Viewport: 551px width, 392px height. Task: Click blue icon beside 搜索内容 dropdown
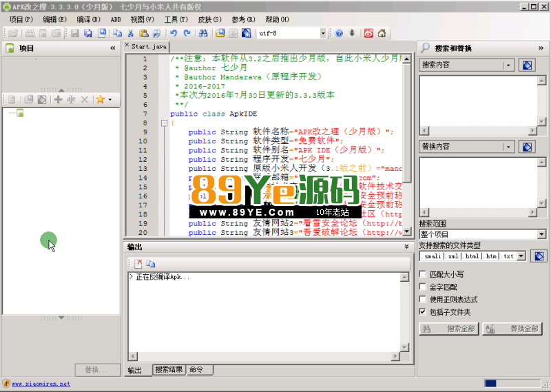pyautogui.click(x=527, y=65)
